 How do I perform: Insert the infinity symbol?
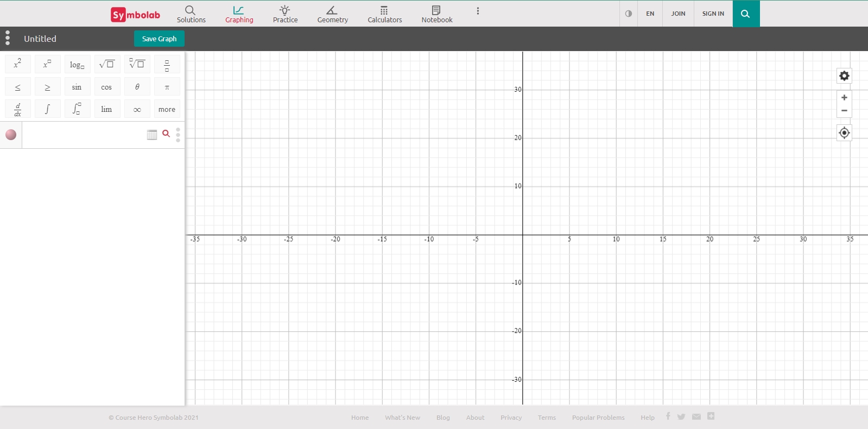pos(137,109)
